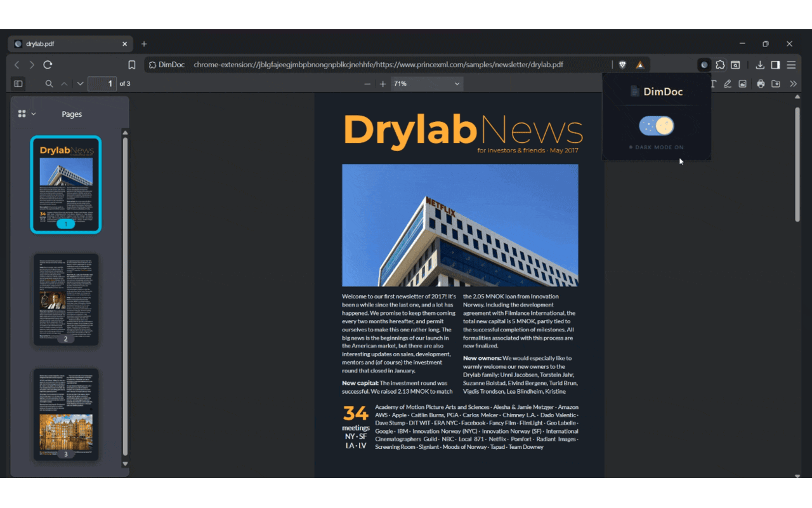
Task: Open the sidebar view switcher dropdown
Action: 26,114
